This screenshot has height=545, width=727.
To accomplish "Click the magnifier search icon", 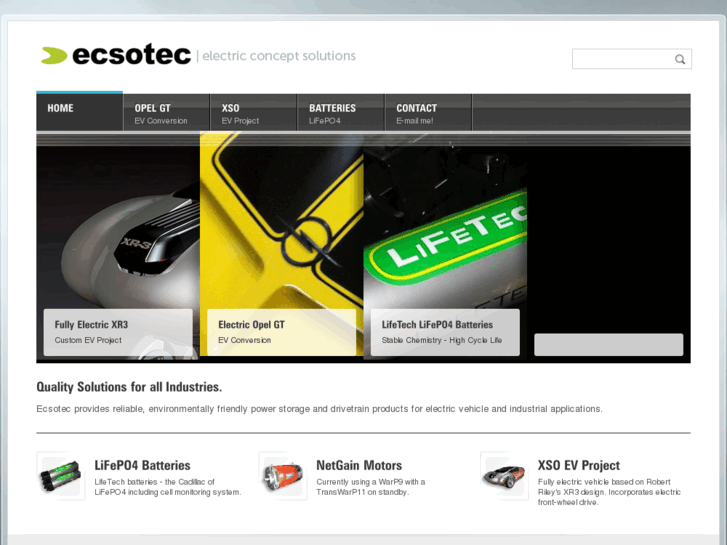I will (680, 59).
